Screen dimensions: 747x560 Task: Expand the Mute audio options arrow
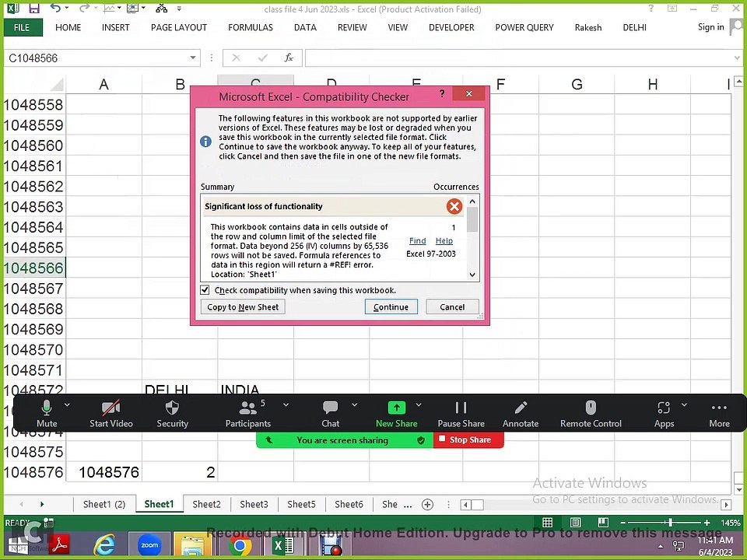[67, 404]
